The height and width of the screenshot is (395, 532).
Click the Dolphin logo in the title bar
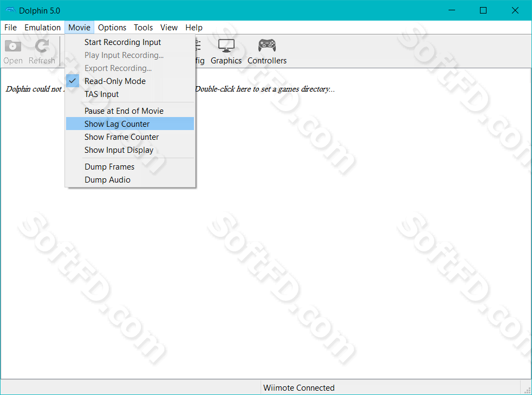coord(10,10)
